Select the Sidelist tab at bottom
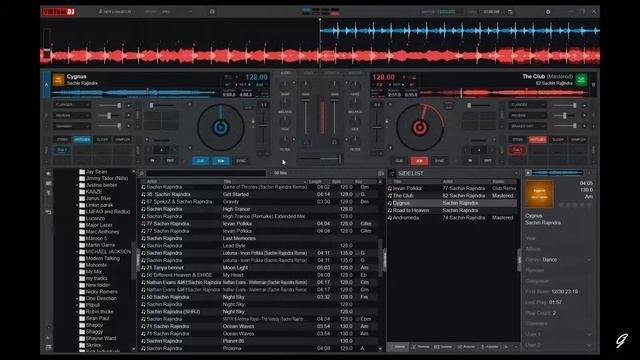 (x=398, y=347)
